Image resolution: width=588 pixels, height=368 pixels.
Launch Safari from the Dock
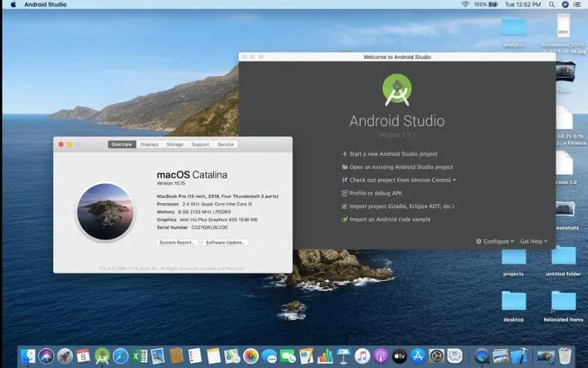pyautogui.click(x=121, y=356)
